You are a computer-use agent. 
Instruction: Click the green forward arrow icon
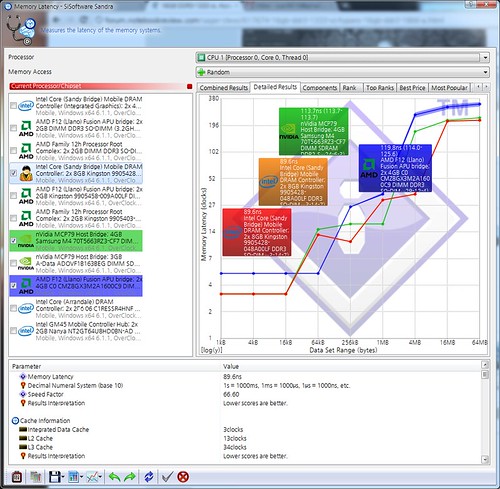pyautogui.click(x=130, y=477)
